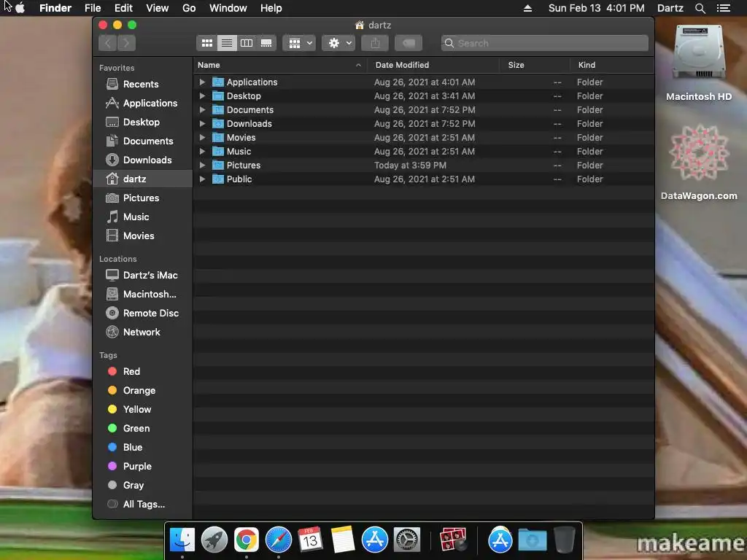Launch Safari from the Dock
The height and width of the screenshot is (560, 747).
pyautogui.click(x=278, y=540)
